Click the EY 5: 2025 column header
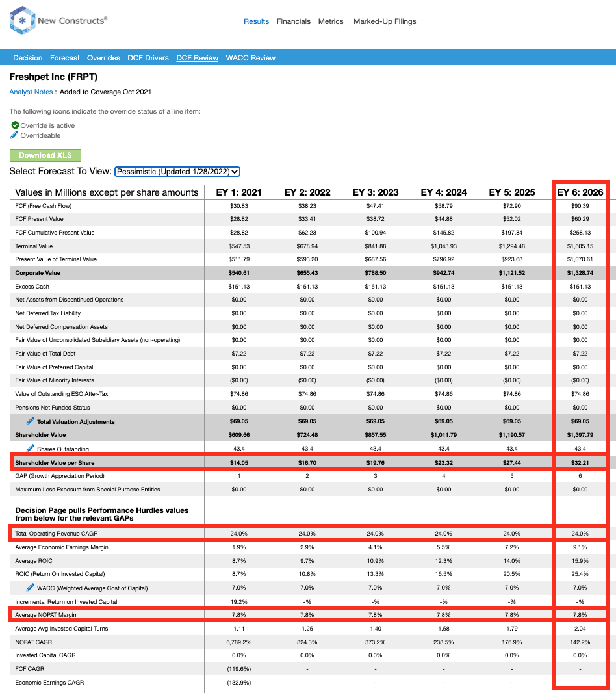Screen dimensions: 616x693 [x=512, y=192]
